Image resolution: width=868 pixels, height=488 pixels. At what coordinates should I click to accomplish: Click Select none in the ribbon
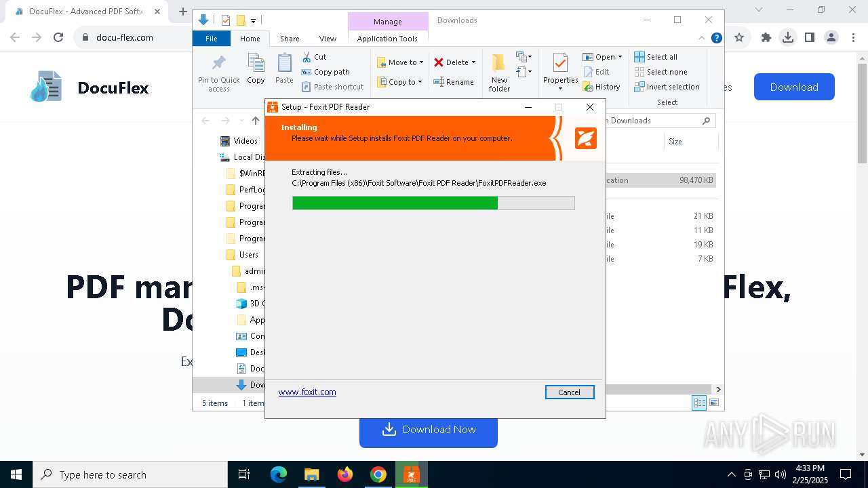click(x=660, y=72)
